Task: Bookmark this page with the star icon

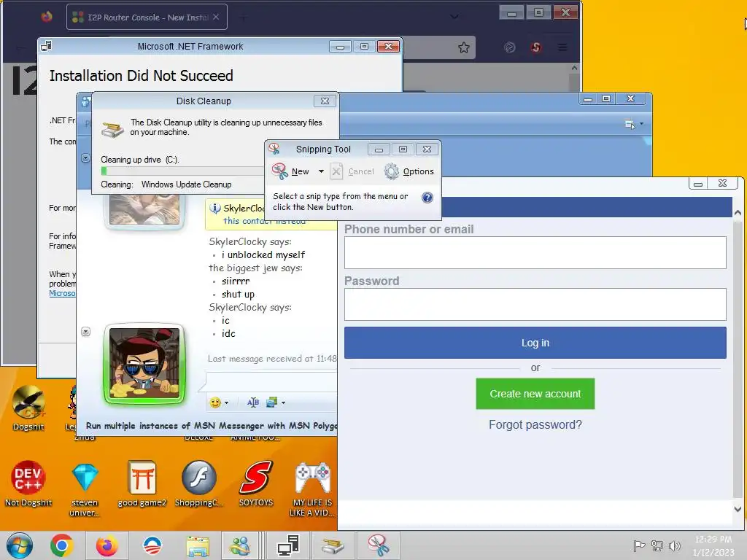Action: click(x=463, y=47)
